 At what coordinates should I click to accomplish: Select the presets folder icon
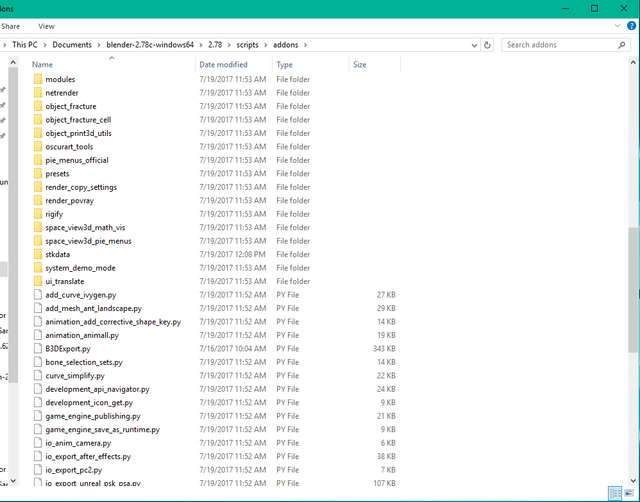pyautogui.click(x=38, y=173)
